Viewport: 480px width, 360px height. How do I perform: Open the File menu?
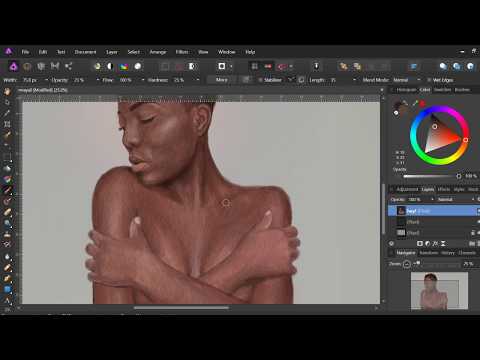click(x=25, y=52)
